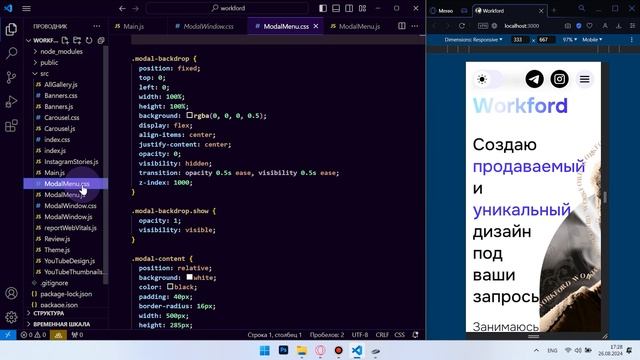Toggle the light/dark theme switch on webpage
This screenshot has width=640, height=360.
click(x=489, y=79)
